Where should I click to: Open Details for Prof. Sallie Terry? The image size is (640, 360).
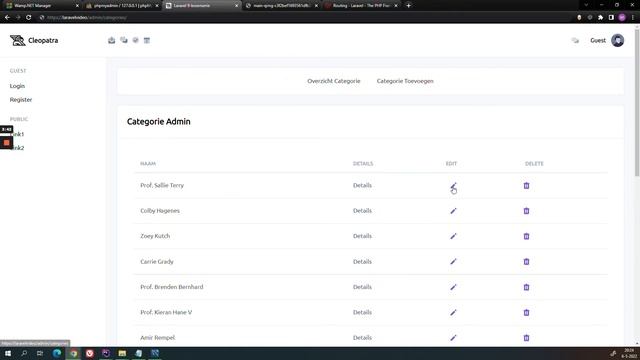coord(362,185)
